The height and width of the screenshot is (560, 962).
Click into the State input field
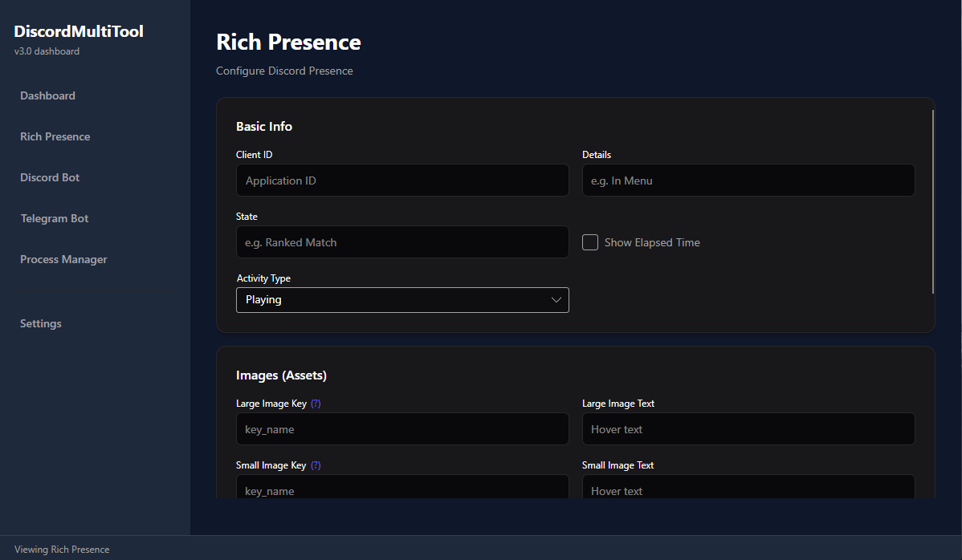click(x=402, y=242)
